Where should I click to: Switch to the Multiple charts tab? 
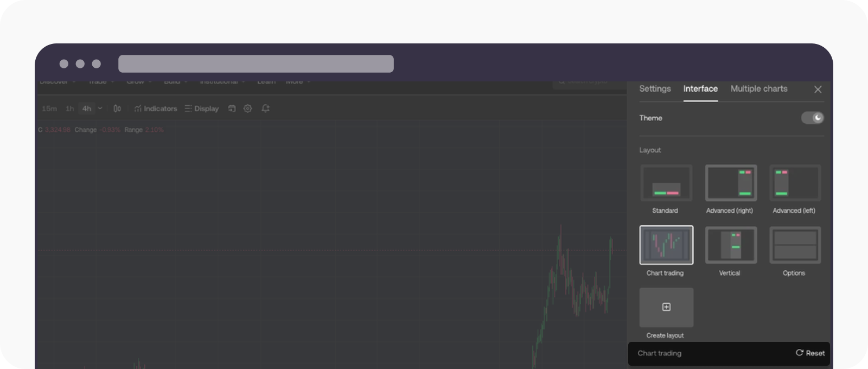(759, 88)
